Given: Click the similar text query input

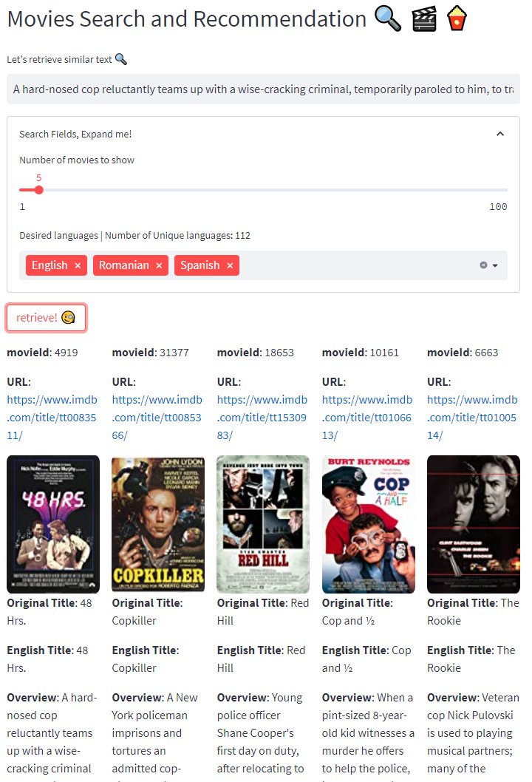Looking at the screenshot, I should click(263, 89).
